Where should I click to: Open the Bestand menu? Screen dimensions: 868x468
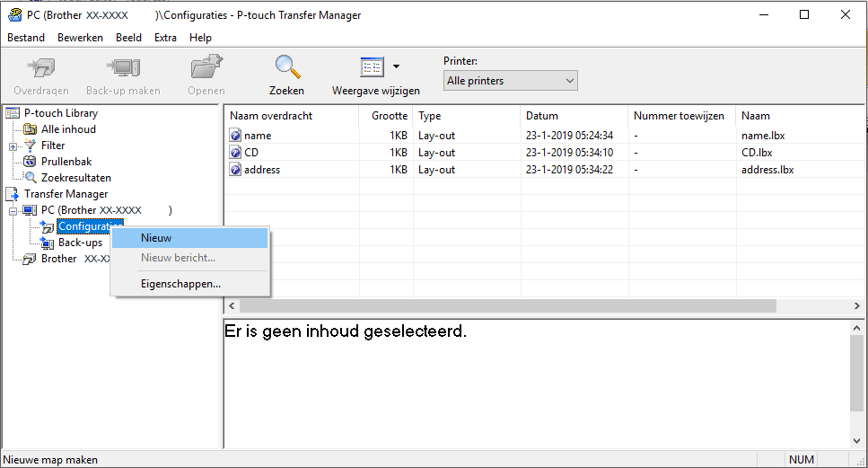tap(26, 38)
